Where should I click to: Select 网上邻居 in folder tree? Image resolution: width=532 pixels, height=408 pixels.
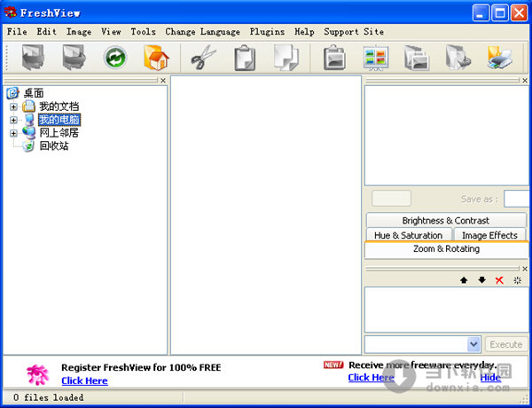59,133
